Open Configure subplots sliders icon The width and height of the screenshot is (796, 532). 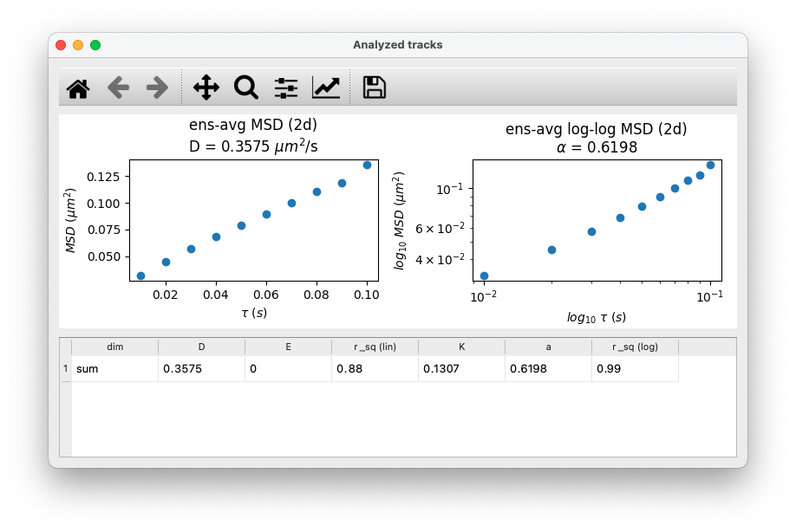[286, 88]
